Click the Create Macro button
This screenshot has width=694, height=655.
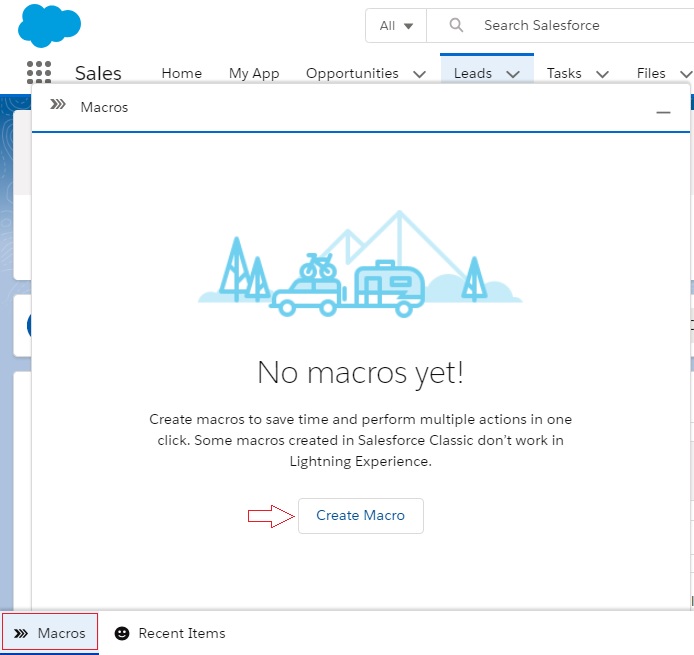(361, 516)
